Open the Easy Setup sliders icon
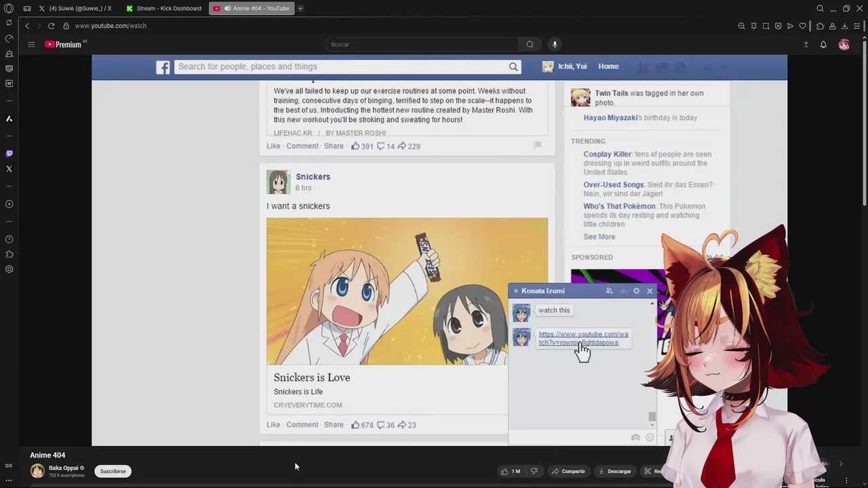Image resolution: width=868 pixels, height=488 pixels. click(857, 26)
